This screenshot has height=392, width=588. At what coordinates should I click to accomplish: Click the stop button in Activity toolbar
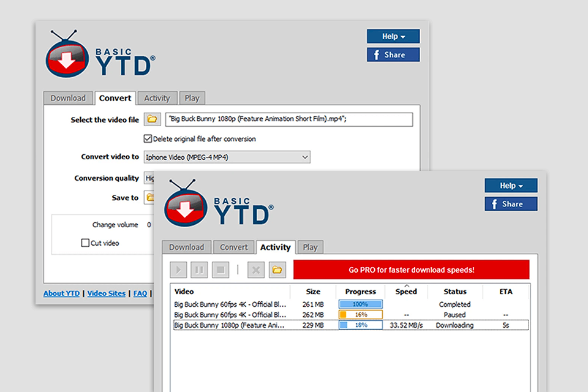point(221,269)
